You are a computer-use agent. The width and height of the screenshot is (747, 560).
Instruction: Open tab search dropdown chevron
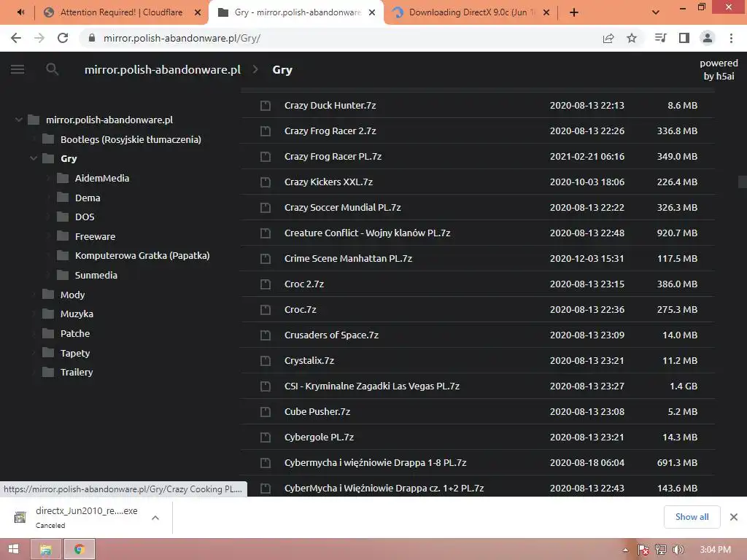point(656,12)
